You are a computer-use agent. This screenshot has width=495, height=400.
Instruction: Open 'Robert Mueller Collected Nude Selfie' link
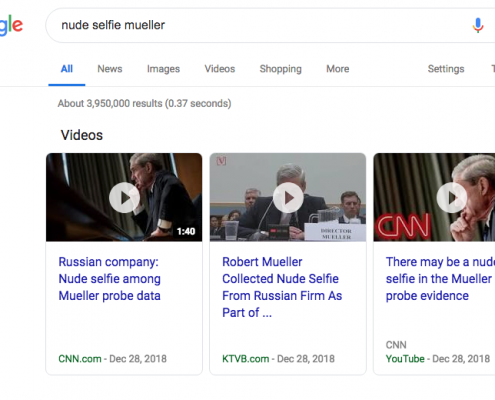tap(282, 287)
